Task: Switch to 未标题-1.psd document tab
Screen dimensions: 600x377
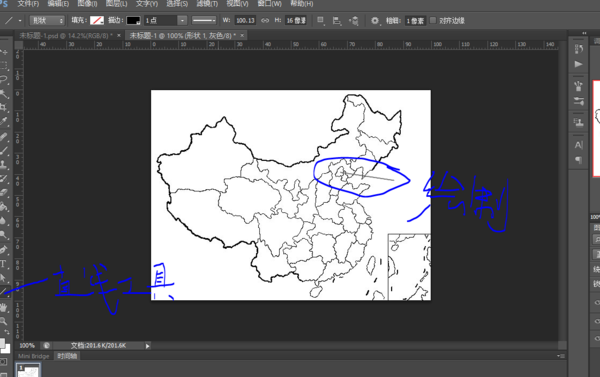Action: (x=66, y=36)
